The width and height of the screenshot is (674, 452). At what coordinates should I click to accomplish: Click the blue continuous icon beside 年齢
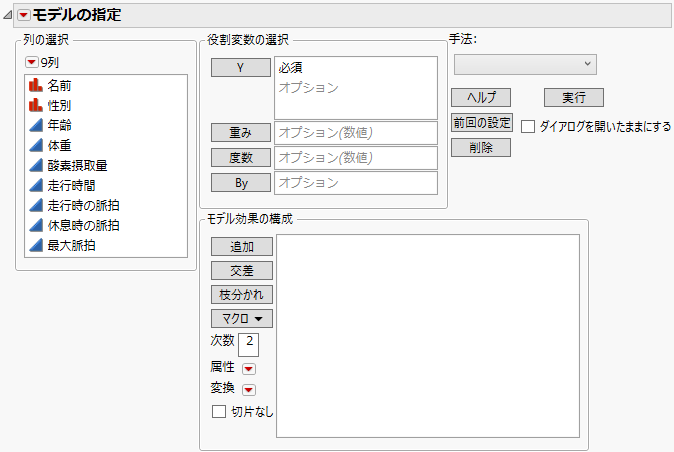[34, 125]
